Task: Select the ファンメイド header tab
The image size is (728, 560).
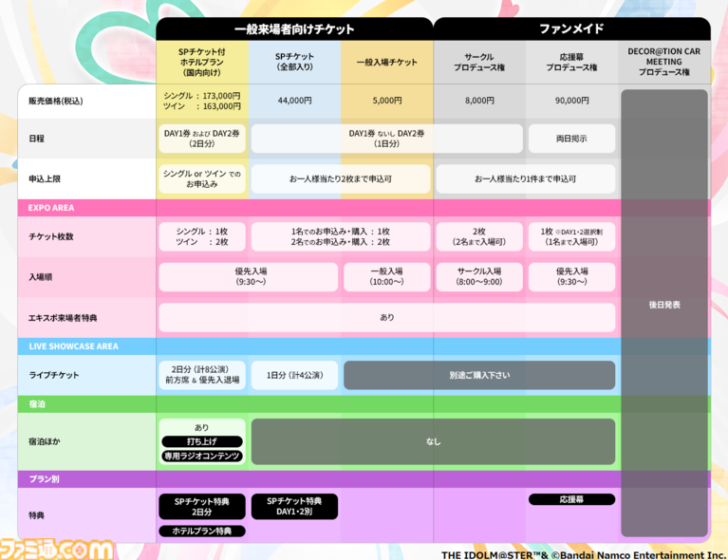Action: (571, 28)
